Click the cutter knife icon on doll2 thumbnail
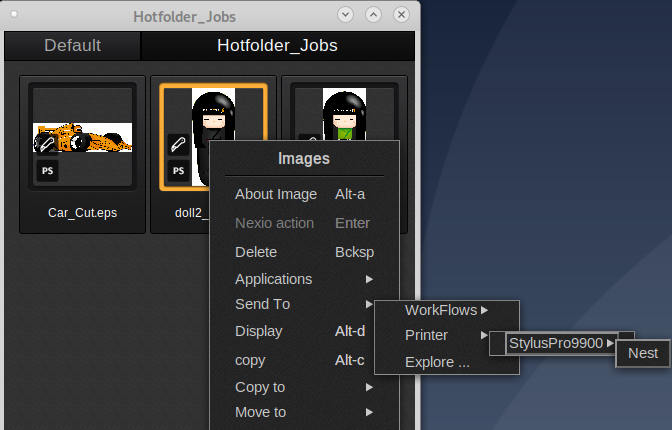Viewport: 672px width, 430px height. (x=178, y=144)
